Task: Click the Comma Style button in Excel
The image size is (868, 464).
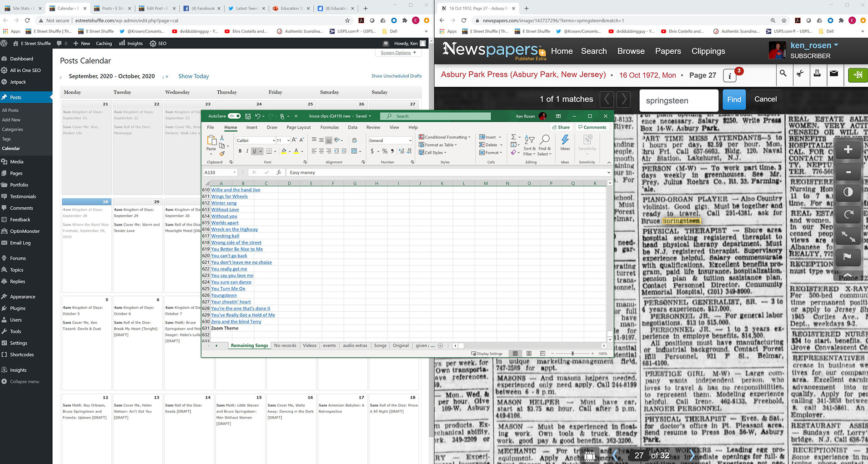Action: [392, 151]
